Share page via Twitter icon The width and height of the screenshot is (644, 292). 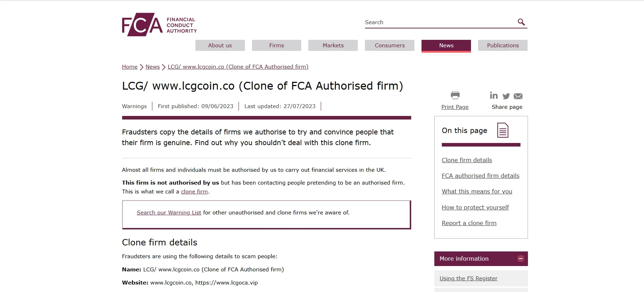click(x=506, y=96)
